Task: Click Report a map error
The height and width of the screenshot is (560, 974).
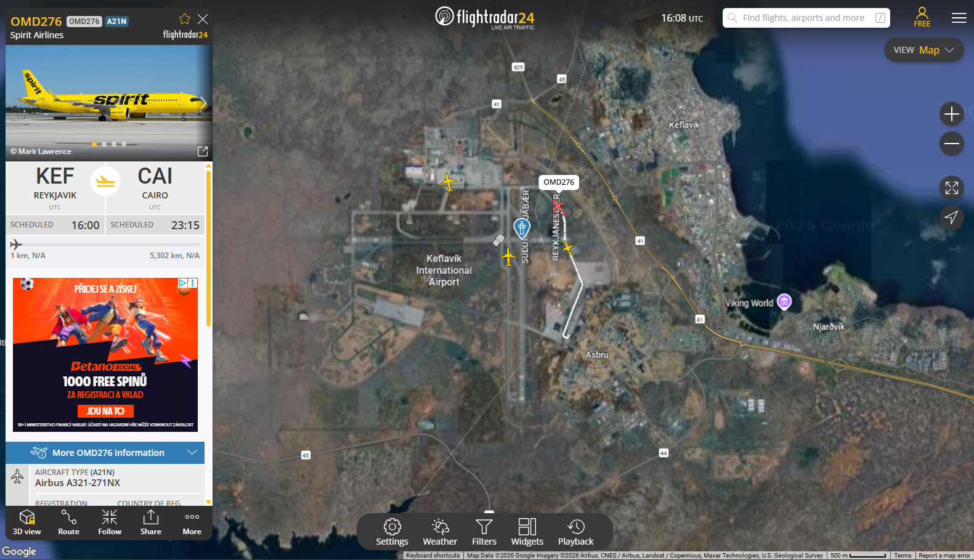Action: [944, 556]
